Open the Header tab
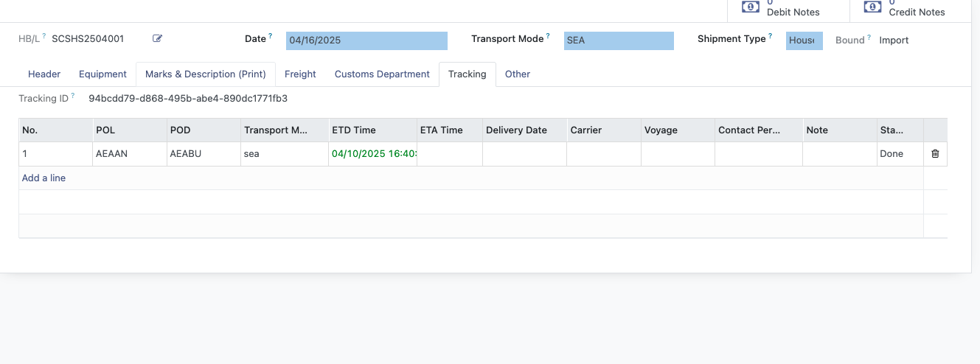 click(44, 74)
